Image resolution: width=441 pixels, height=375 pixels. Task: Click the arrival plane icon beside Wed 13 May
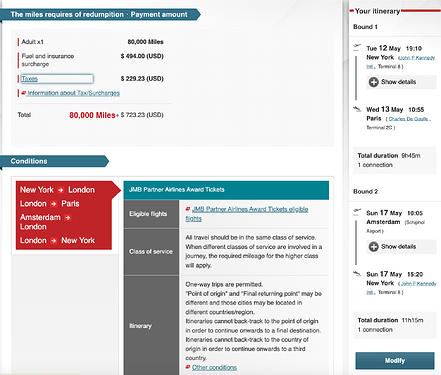(357, 109)
